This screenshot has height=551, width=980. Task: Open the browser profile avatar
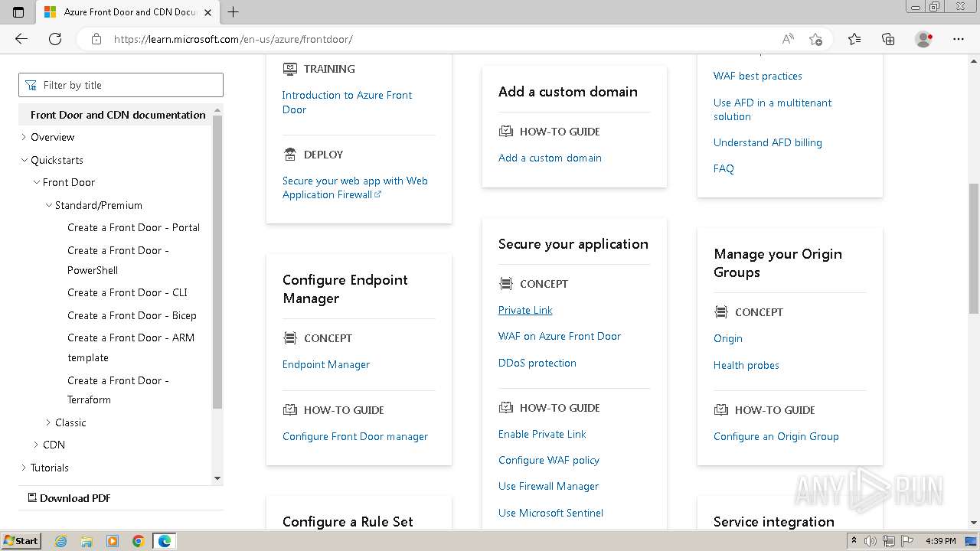coord(923,39)
